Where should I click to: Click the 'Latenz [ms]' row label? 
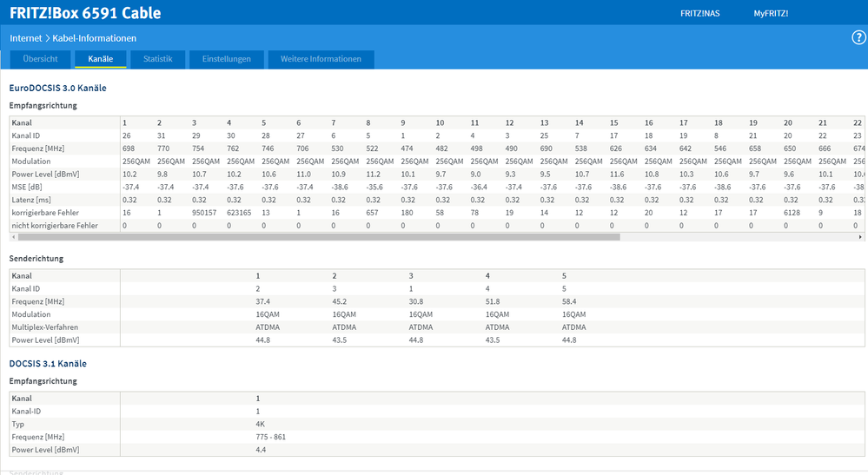[30, 200]
